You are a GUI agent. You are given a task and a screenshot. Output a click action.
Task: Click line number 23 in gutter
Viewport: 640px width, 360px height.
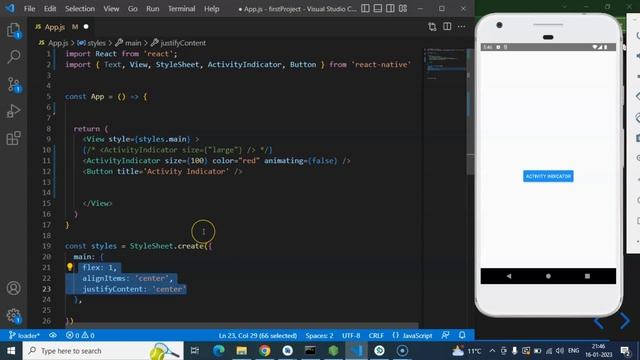click(47, 289)
